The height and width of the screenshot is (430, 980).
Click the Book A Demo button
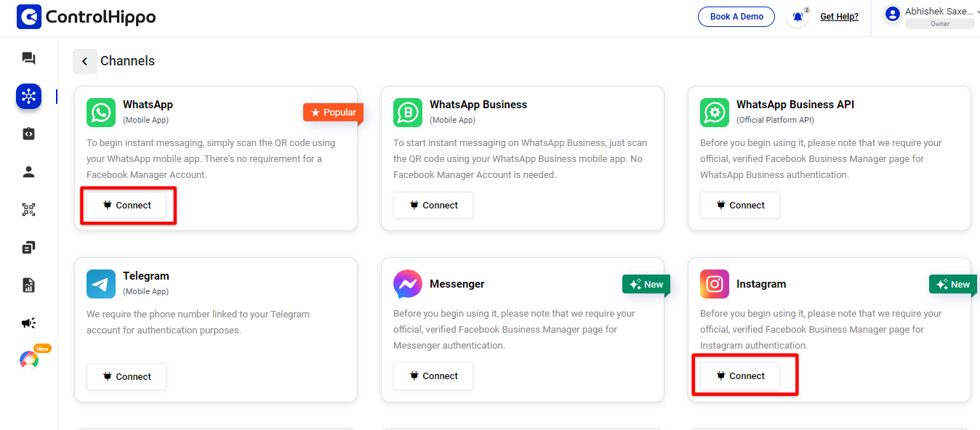point(736,16)
